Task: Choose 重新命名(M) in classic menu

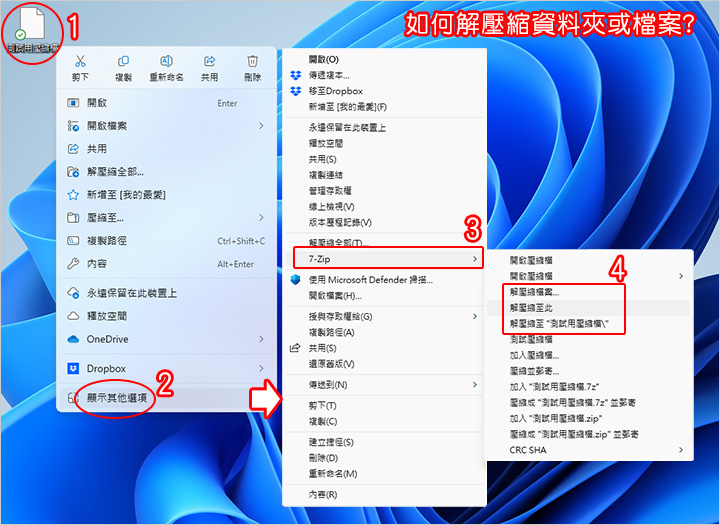Action: 333,474
